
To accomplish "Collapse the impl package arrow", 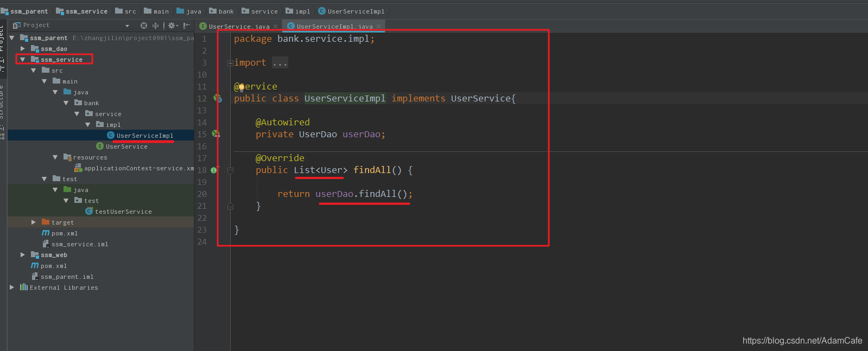I will [x=88, y=125].
